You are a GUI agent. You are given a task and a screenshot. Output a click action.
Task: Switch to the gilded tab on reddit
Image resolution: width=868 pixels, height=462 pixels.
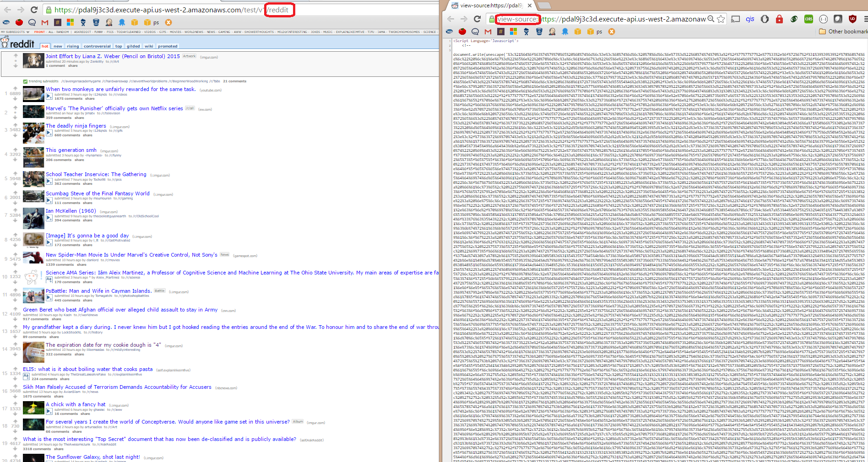(x=133, y=46)
